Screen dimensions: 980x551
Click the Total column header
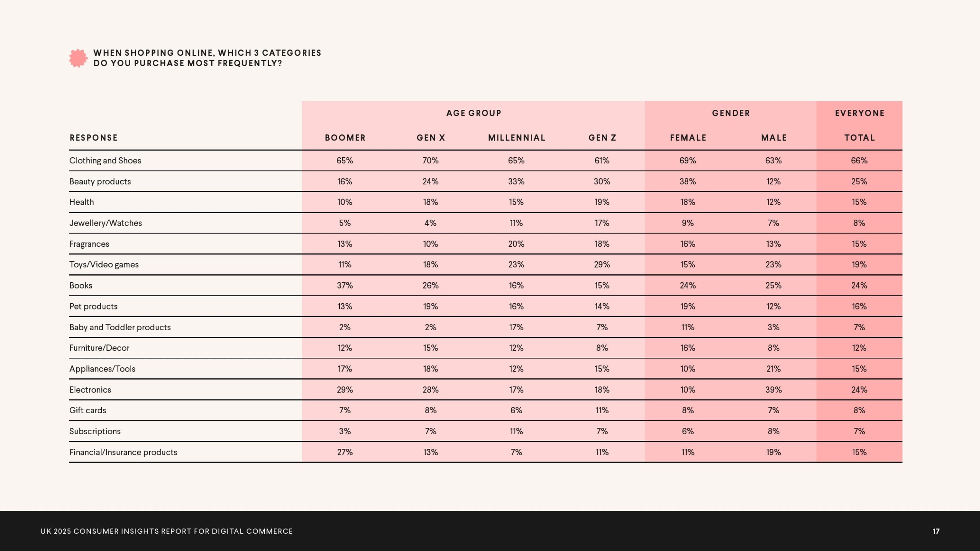click(859, 138)
